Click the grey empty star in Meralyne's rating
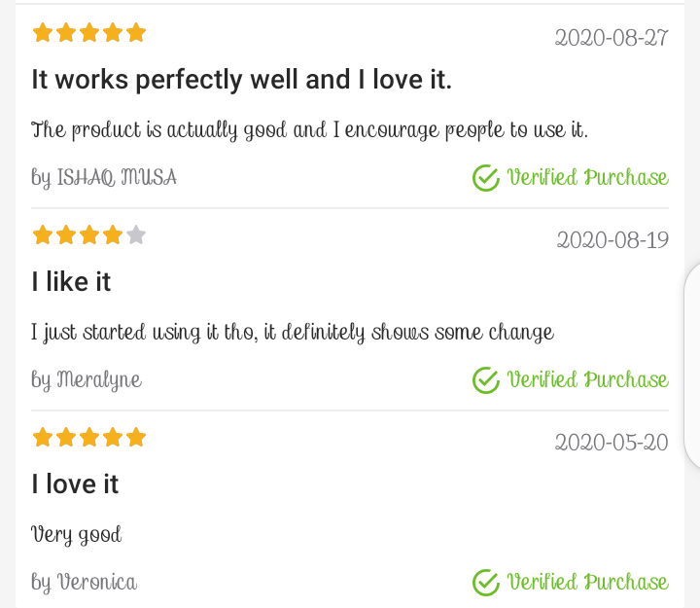 [136, 234]
